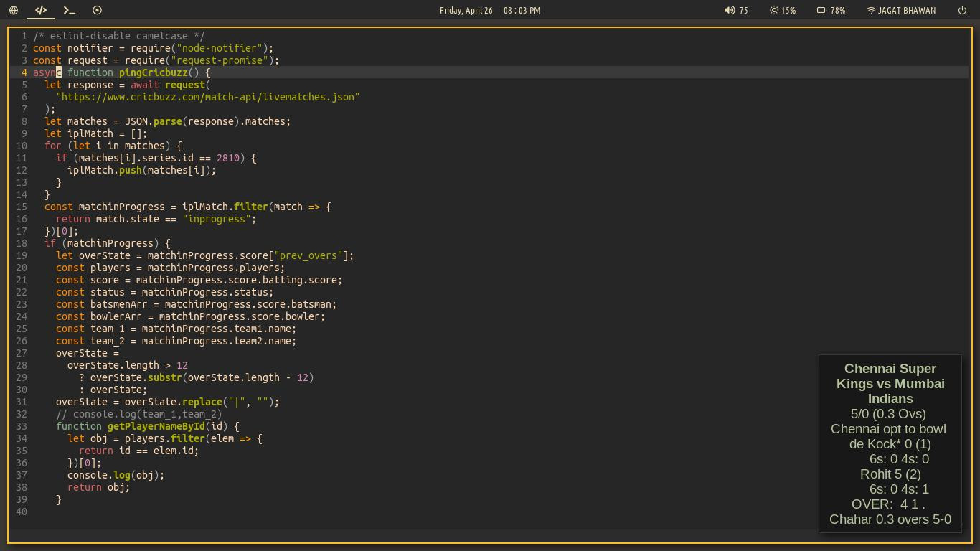The width and height of the screenshot is (980, 551).
Task: Click 'bowlerArr' variable on line 24
Action: pos(116,316)
